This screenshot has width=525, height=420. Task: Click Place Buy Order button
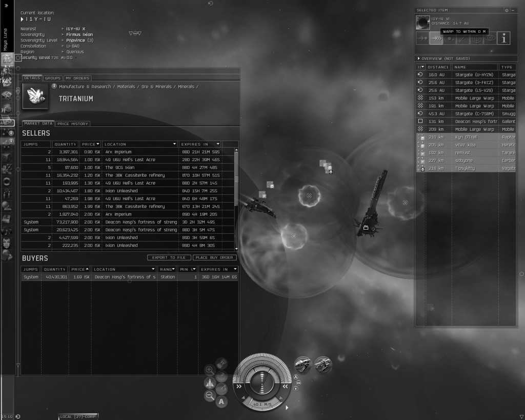pyautogui.click(x=214, y=257)
